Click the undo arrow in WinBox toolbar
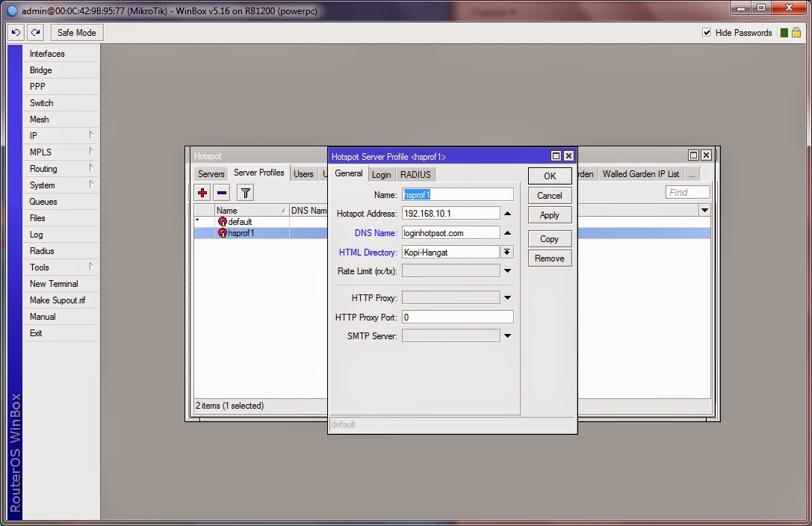 tap(16, 33)
